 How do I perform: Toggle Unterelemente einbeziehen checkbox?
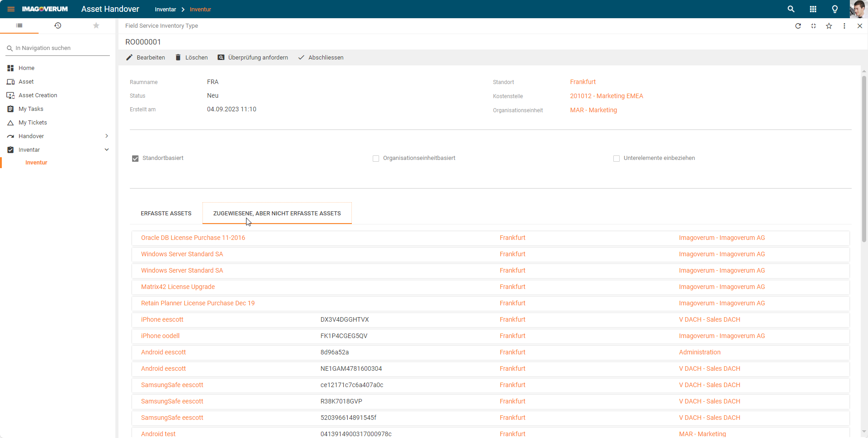click(x=616, y=159)
